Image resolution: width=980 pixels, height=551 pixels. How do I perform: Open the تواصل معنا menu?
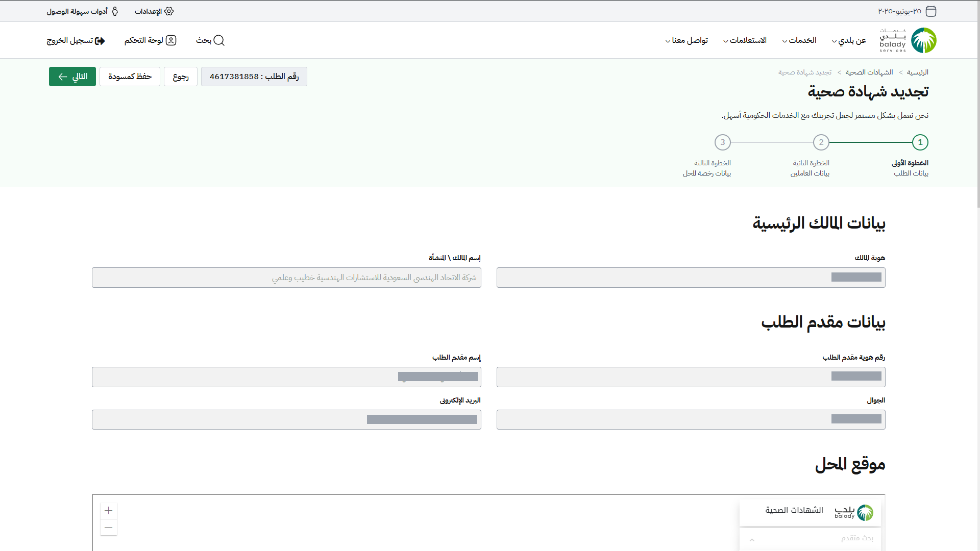coord(687,40)
